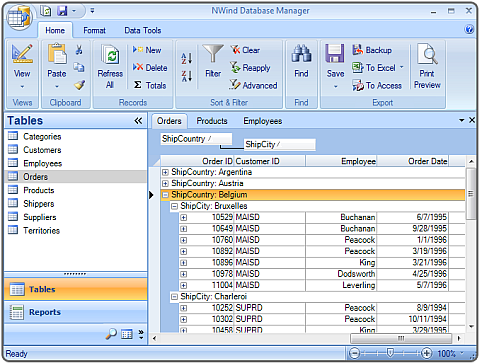Viewport: 480px width, 363px height.
Task: Click the Order Date column header
Action: click(413, 161)
